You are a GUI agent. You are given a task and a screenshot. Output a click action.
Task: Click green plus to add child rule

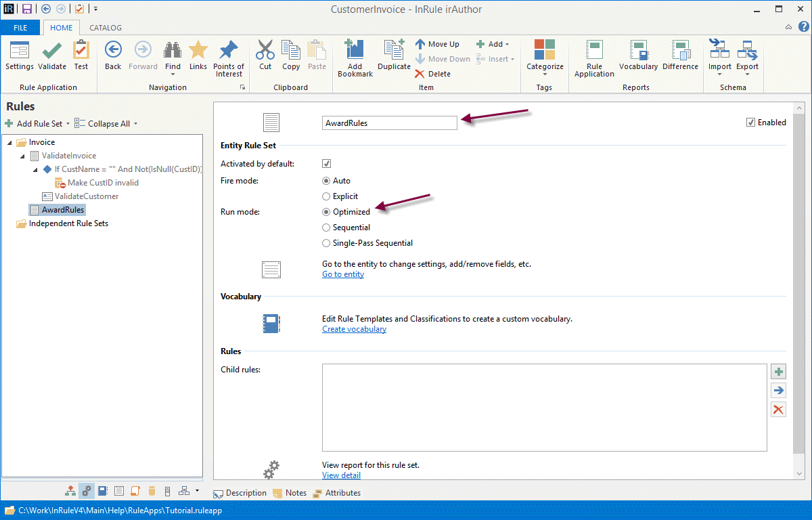pyautogui.click(x=778, y=372)
